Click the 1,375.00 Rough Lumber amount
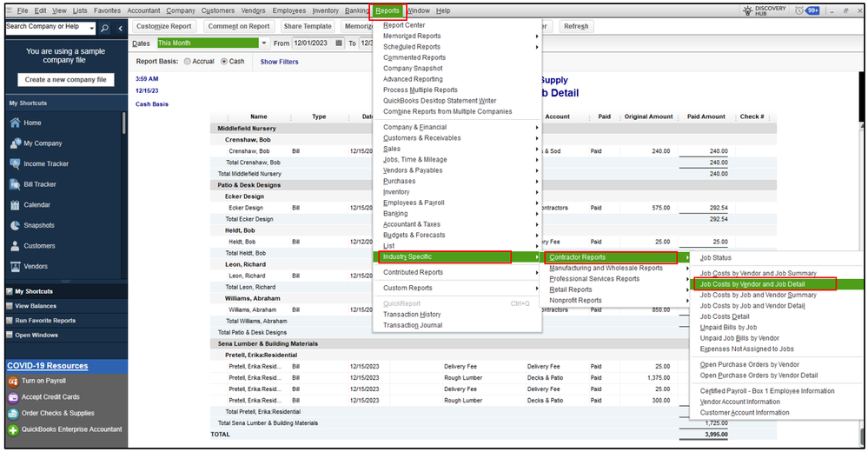Viewport: 868px width, 452px height. [659, 378]
